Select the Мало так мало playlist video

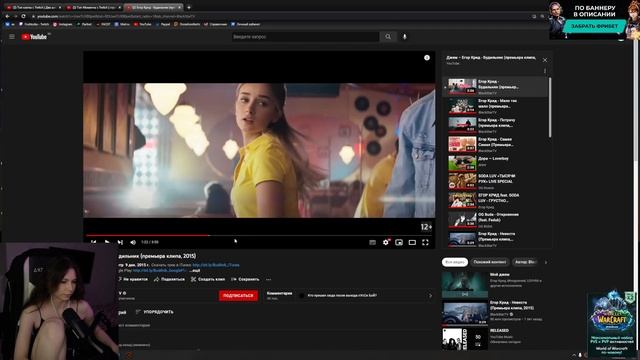tap(495, 106)
